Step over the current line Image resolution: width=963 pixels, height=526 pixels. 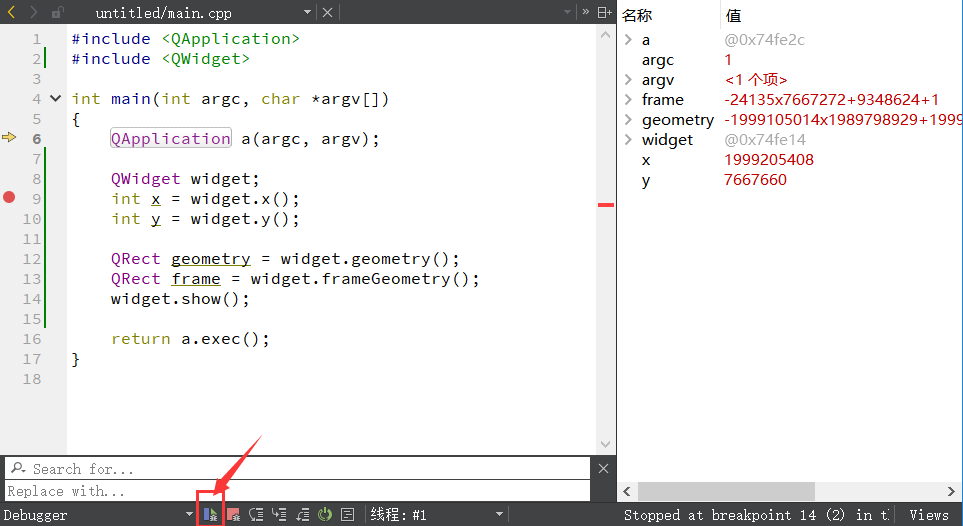pos(256,515)
